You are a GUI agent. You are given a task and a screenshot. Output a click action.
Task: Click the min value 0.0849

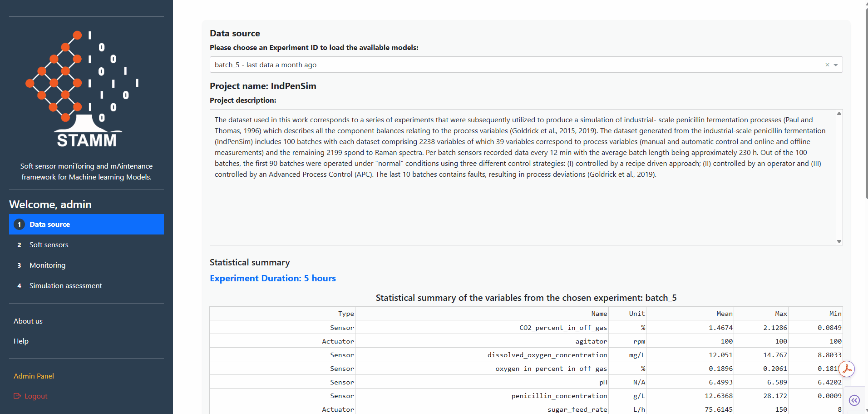[x=829, y=328]
